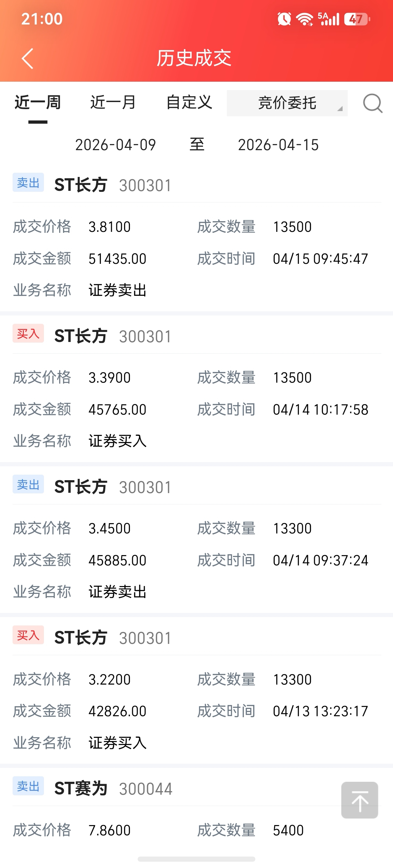This screenshot has width=393, height=868.
Task: Tap the 5A signal strength icon
Action: (x=328, y=19)
